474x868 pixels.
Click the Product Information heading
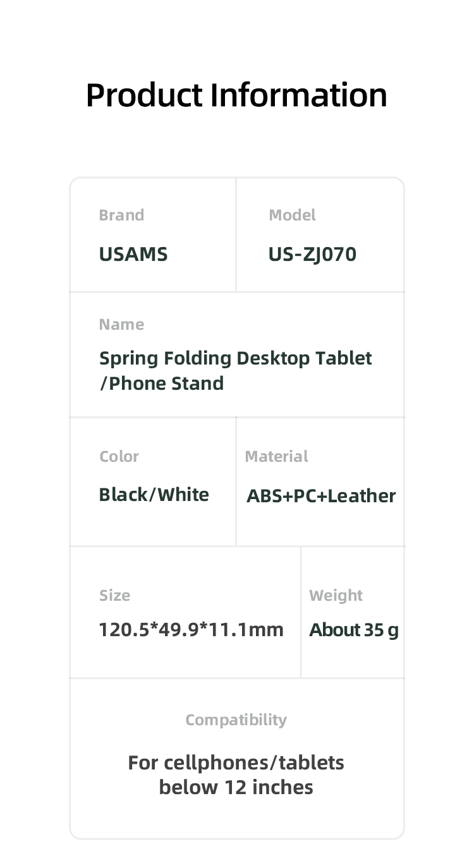pyautogui.click(x=236, y=95)
